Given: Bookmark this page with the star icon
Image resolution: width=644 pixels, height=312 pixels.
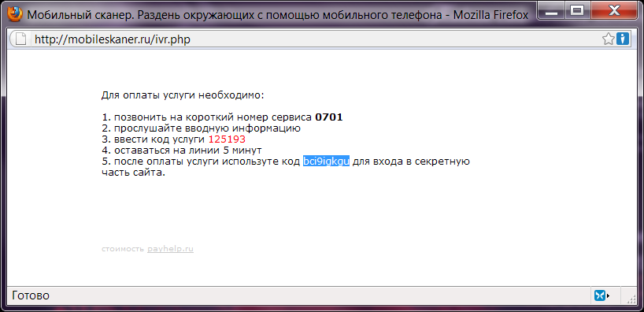Looking at the screenshot, I should 609,39.
